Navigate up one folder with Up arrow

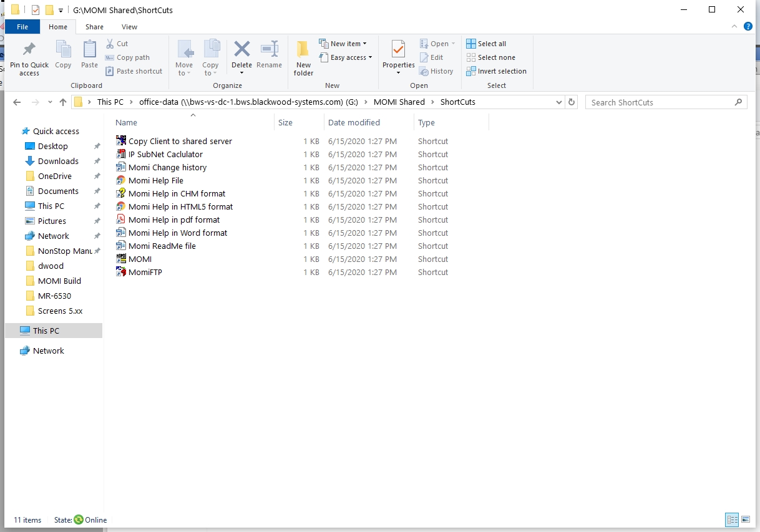[62, 102]
